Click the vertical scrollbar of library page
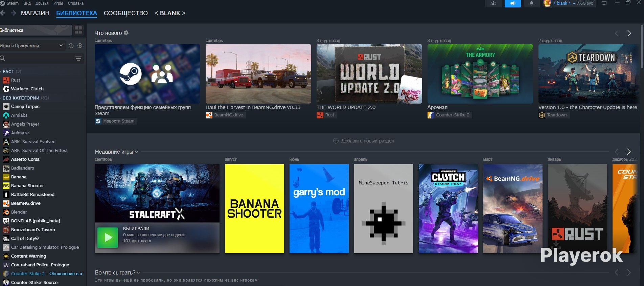 (x=642, y=46)
